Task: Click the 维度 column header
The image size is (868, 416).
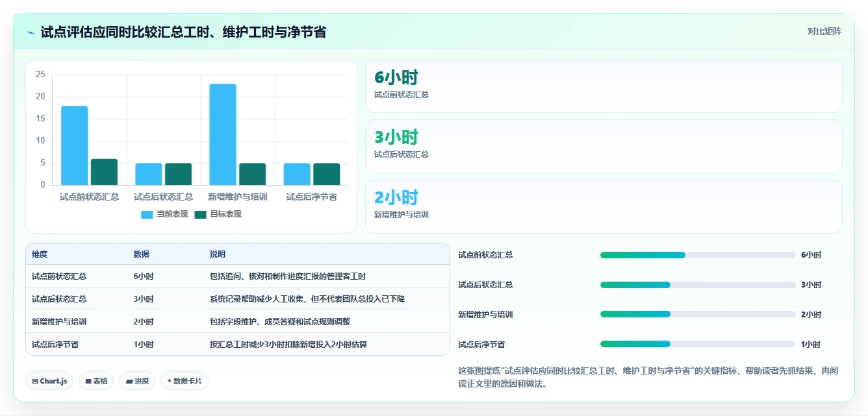Action: click(40, 254)
